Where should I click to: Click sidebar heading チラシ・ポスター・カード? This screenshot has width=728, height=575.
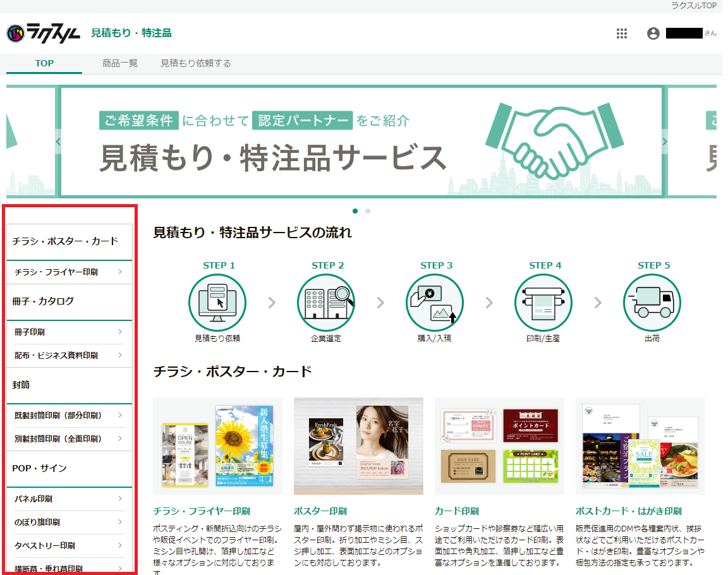click(66, 241)
